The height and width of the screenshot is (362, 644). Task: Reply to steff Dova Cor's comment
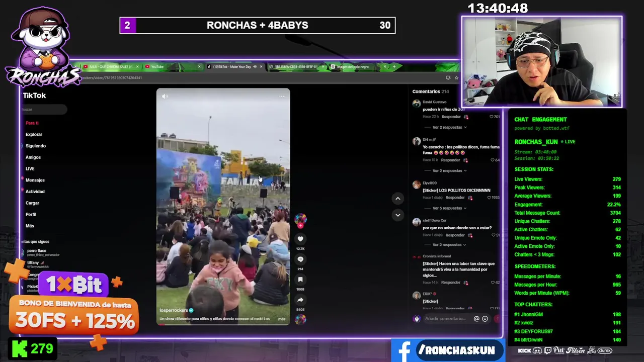click(455, 235)
